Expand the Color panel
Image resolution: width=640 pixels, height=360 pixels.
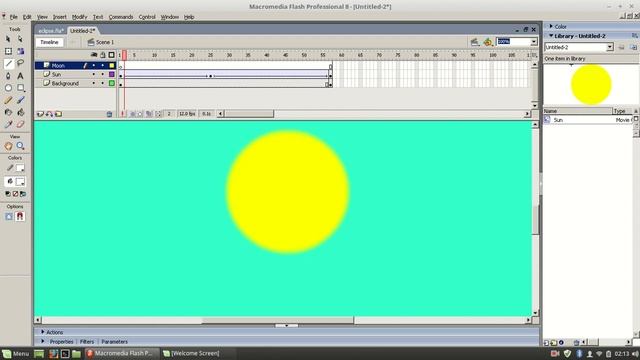pos(551,26)
